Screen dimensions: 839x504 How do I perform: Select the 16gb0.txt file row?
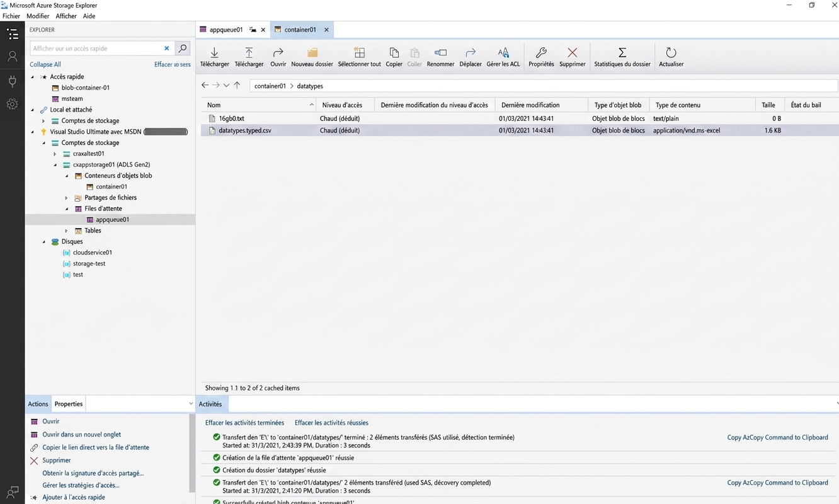coord(520,118)
